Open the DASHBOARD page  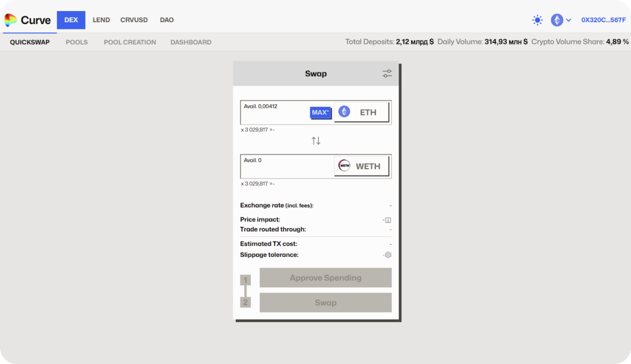click(191, 42)
